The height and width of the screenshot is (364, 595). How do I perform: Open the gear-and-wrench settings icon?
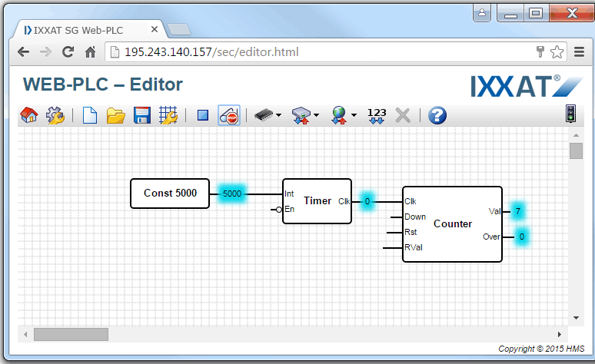point(55,115)
